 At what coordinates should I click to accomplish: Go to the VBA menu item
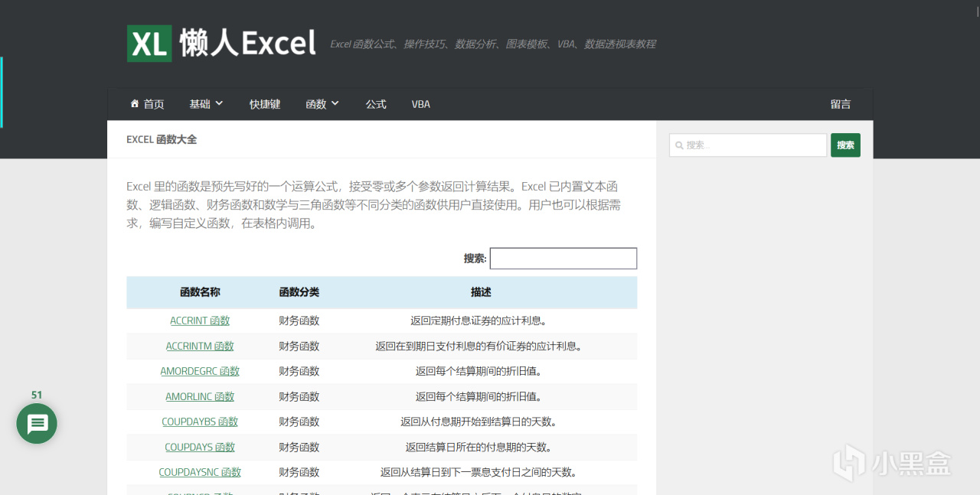[x=421, y=104]
